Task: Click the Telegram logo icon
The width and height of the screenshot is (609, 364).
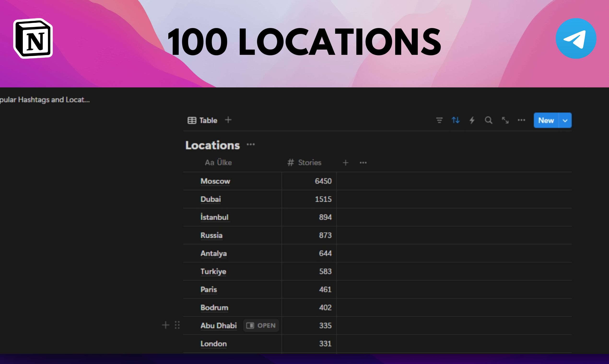Action: click(576, 39)
